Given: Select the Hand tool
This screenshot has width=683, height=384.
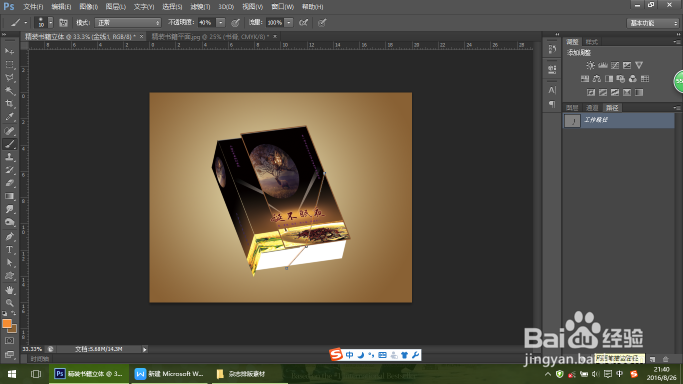Looking at the screenshot, I should coord(9,290).
